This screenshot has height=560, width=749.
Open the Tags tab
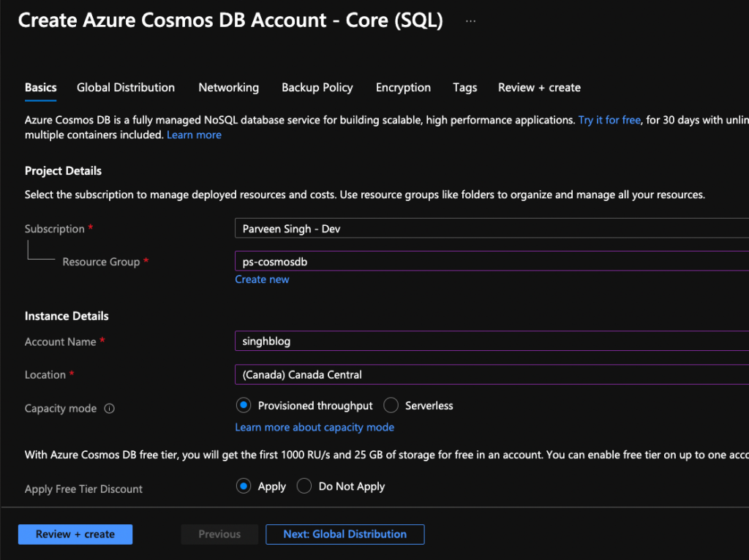(x=464, y=87)
